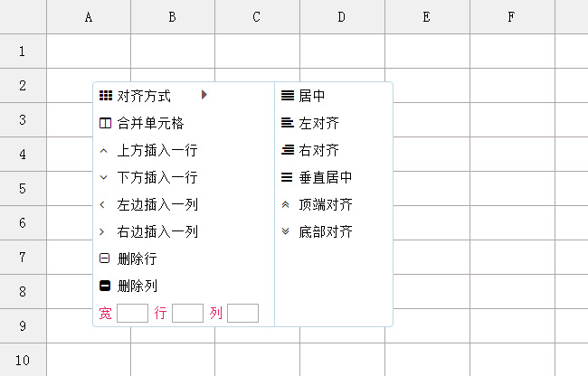Click the 合并单元格 merge cells icon

click(x=105, y=123)
